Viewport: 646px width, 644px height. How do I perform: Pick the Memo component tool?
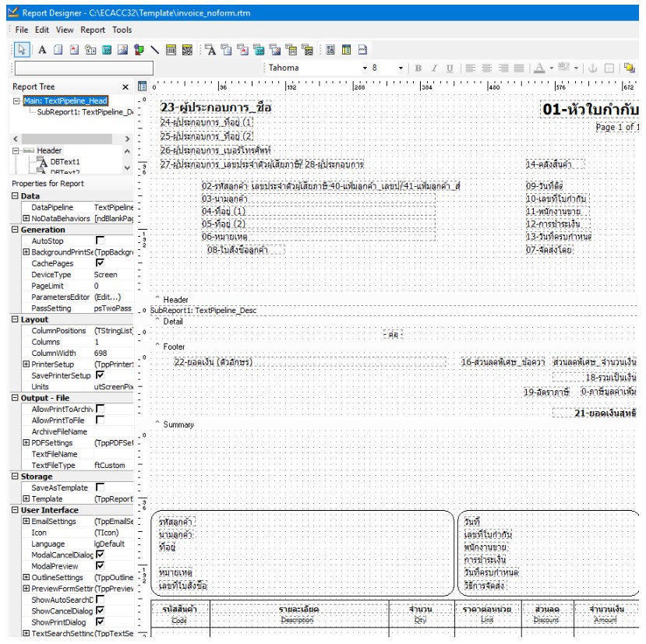58,50
